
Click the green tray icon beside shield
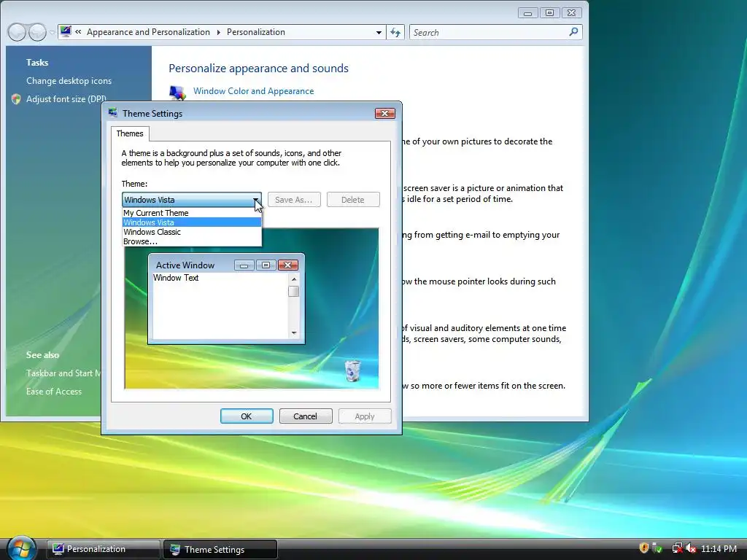pos(657,548)
